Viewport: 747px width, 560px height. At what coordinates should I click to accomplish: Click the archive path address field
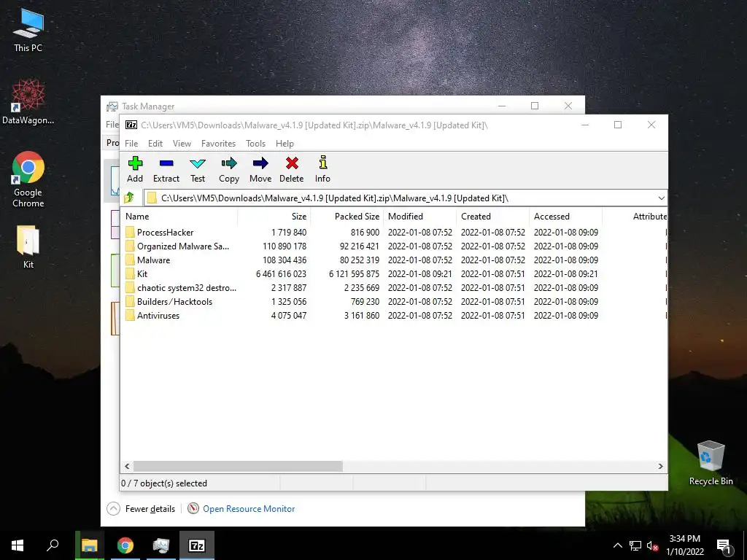(x=399, y=198)
